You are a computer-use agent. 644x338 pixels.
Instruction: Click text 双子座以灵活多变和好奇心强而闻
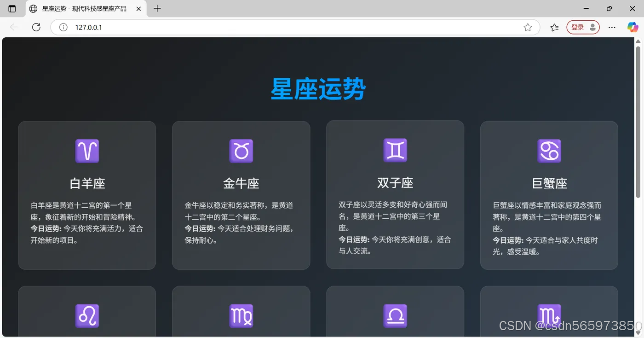(x=393, y=204)
